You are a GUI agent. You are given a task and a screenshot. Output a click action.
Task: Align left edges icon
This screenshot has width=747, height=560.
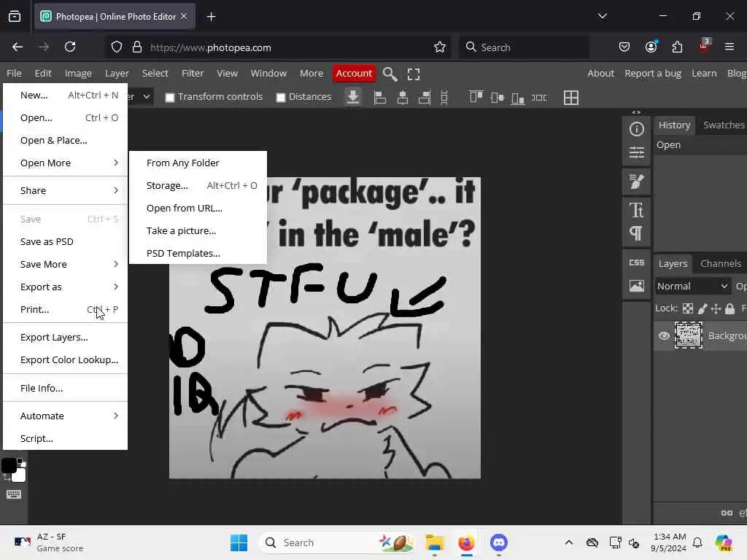(379, 98)
